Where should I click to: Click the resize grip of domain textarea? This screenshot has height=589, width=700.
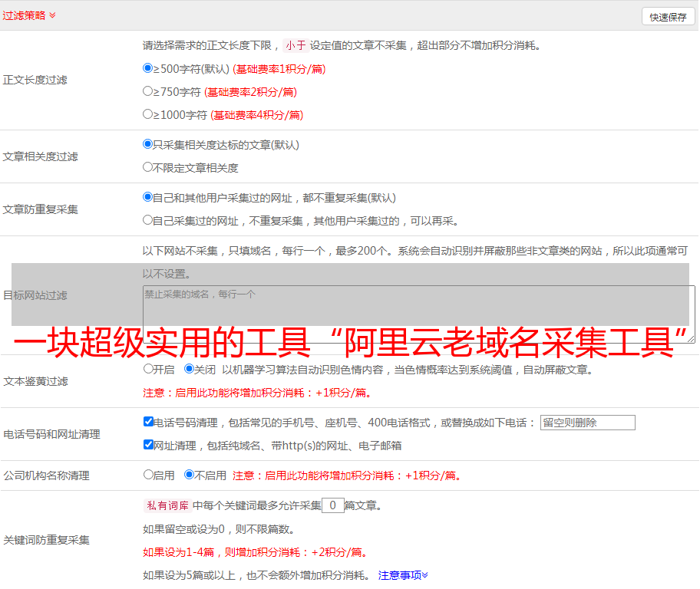click(691, 339)
